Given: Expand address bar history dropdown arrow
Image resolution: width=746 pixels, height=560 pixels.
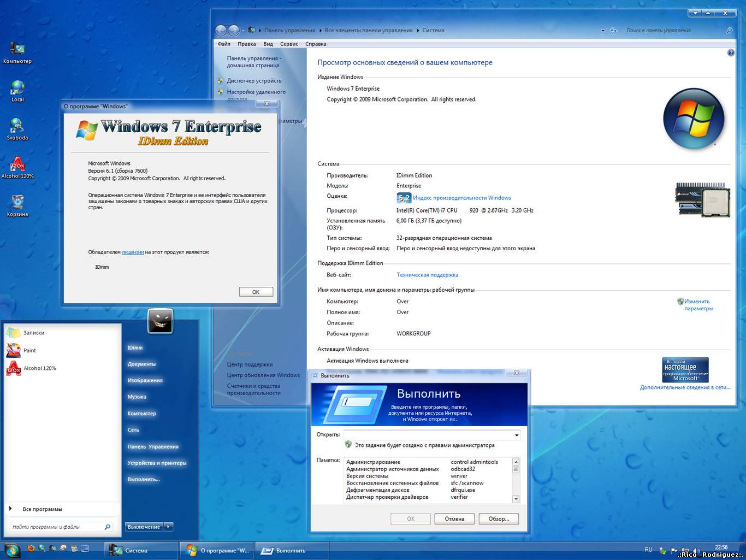Looking at the screenshot, I should pos(603,31).
